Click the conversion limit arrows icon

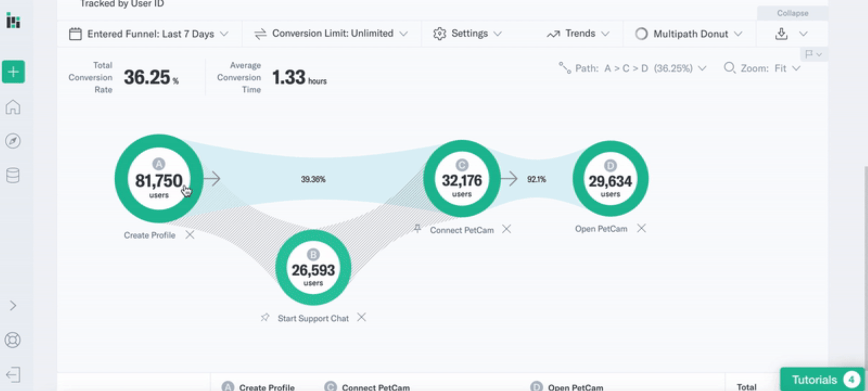260,34
